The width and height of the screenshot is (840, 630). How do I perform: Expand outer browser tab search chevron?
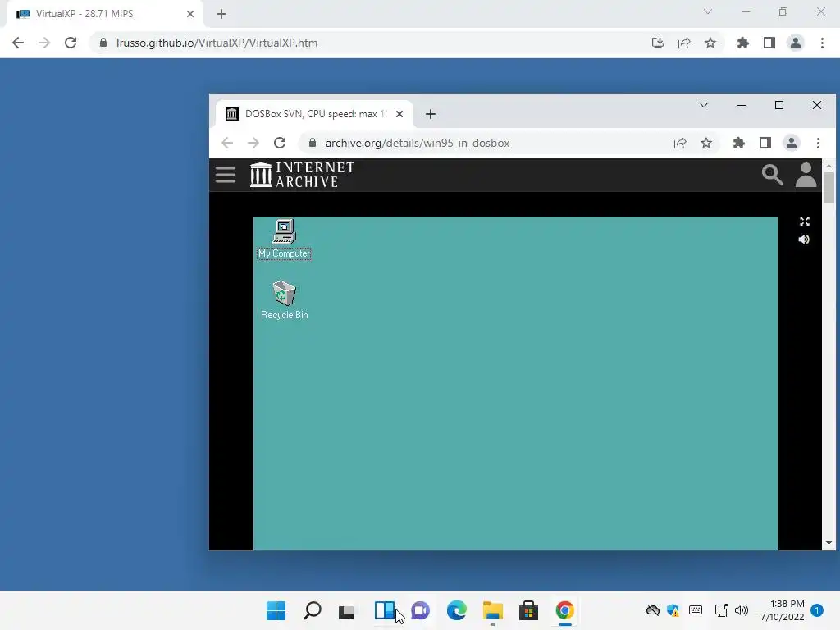point(708,11)
